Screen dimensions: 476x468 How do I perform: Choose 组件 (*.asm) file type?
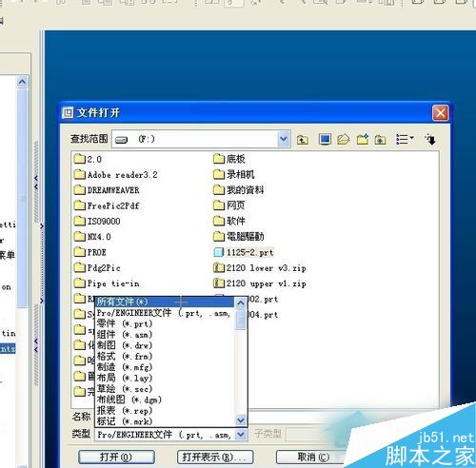pyautogui.click(x=165, y=335)
